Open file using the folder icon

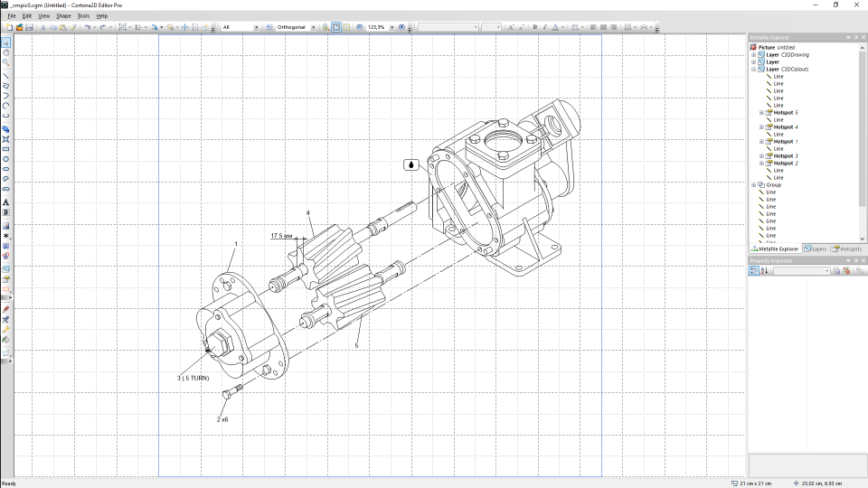coord(19,27)
